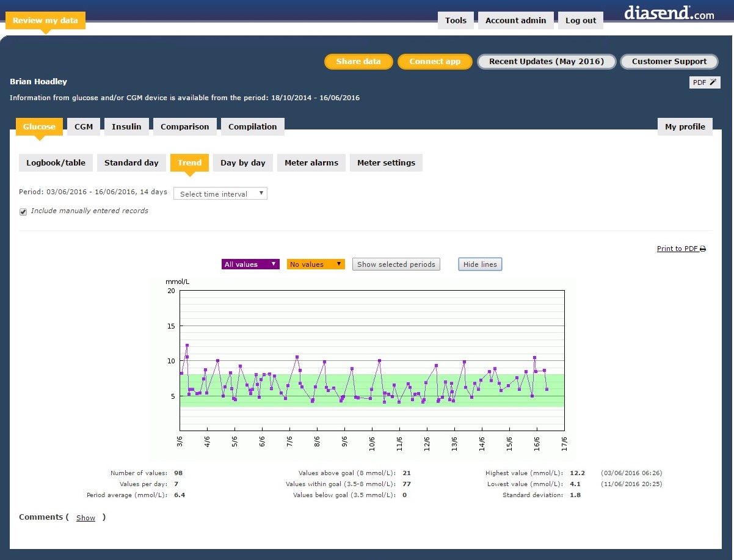
Task: Expand the purple All values dropdown
Action: [x=250, y=264]
